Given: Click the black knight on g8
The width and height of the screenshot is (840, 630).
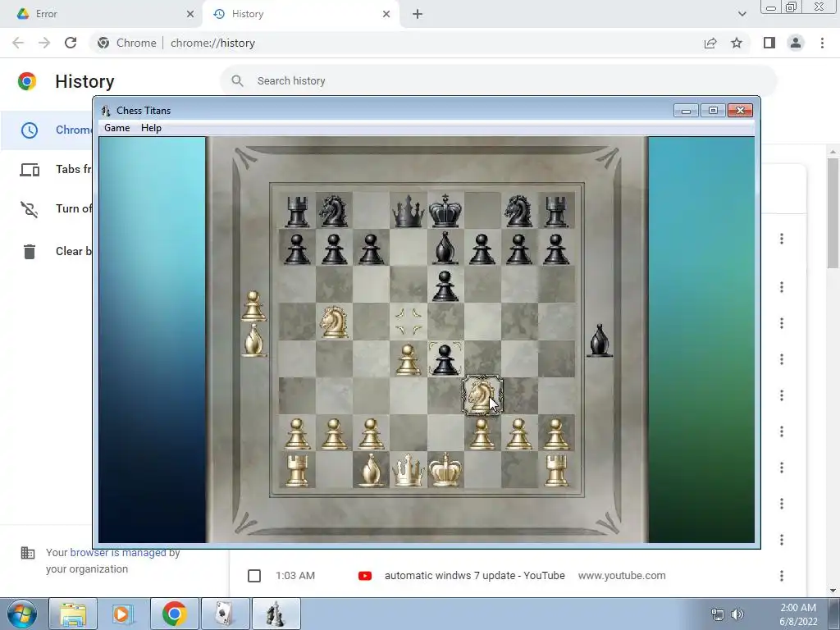Looking at the screenshot, I should point(518,211).
